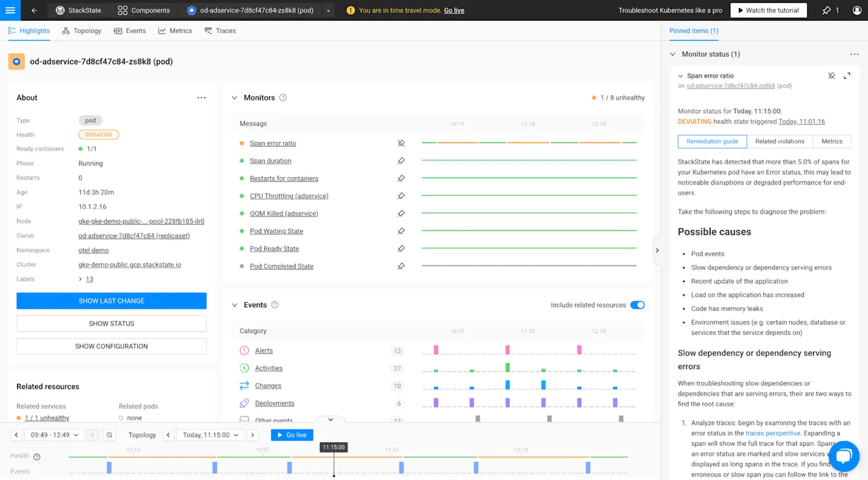
Task: Pin the Span duration monitor
Action: [x=402, y=160]
